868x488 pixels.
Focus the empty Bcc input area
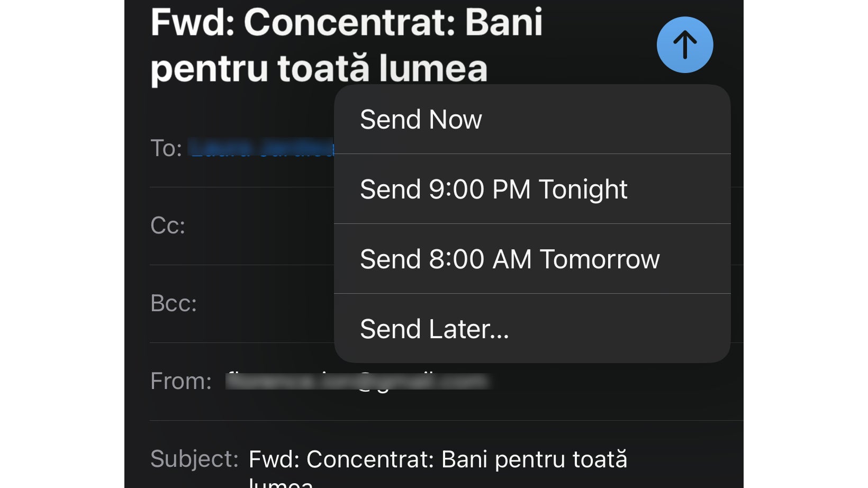pyautogui.click(x=265, y=304)
